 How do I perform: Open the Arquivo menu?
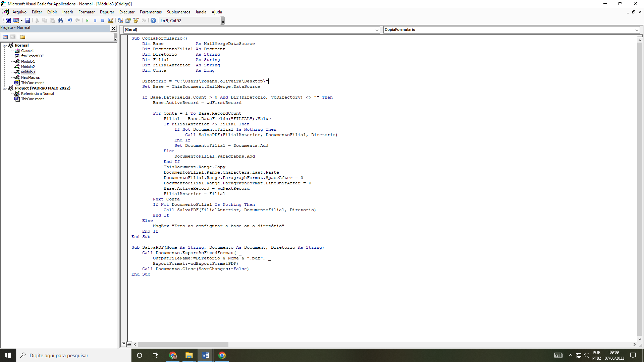[19, 12]
